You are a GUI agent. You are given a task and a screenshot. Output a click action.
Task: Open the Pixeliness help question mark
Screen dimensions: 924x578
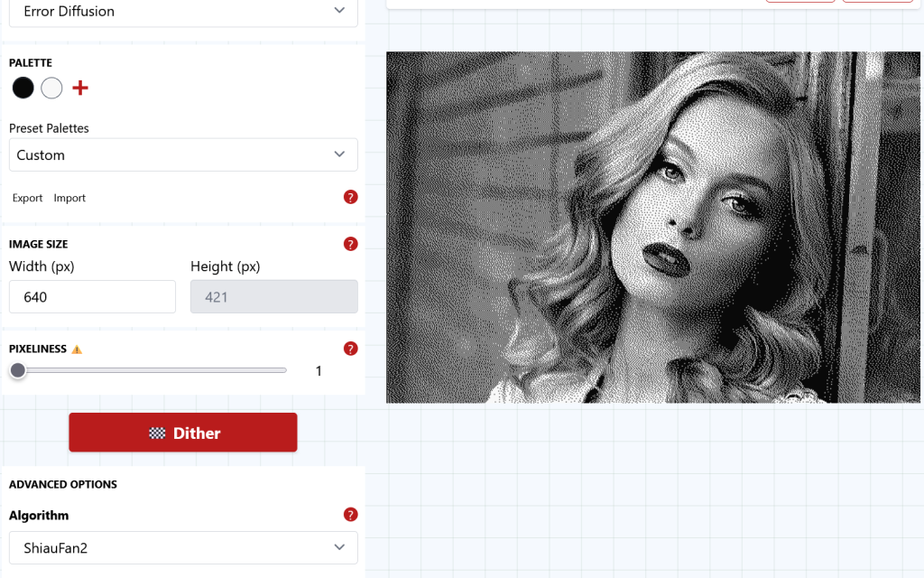[351, 349]
